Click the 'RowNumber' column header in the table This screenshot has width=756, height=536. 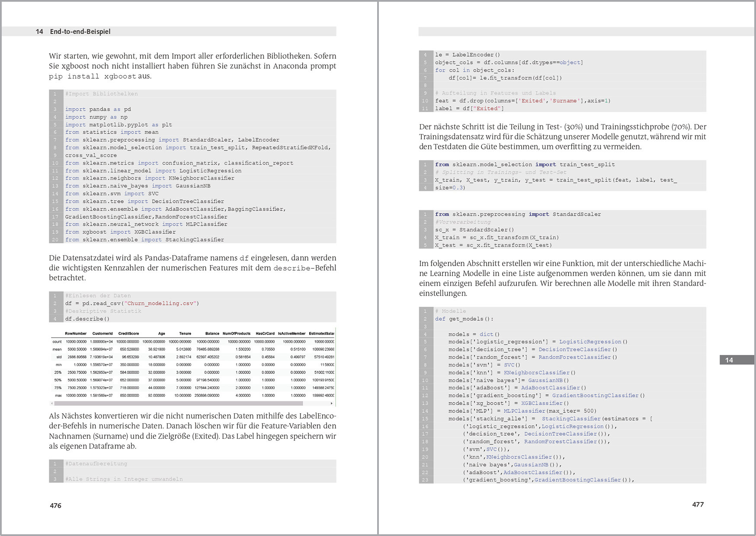pyautogui.click(x=76, y=334)
